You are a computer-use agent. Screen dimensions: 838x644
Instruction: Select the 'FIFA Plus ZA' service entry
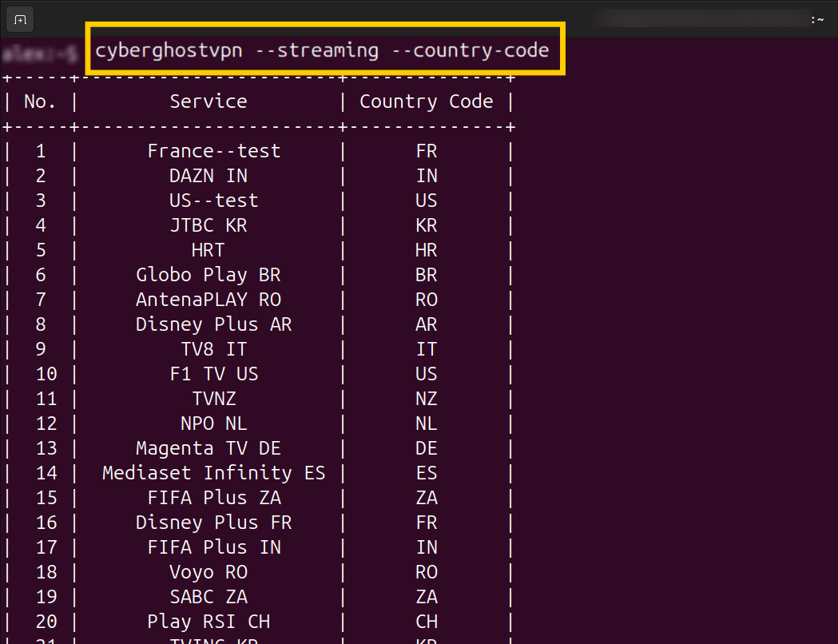click(x=214, y=498)
